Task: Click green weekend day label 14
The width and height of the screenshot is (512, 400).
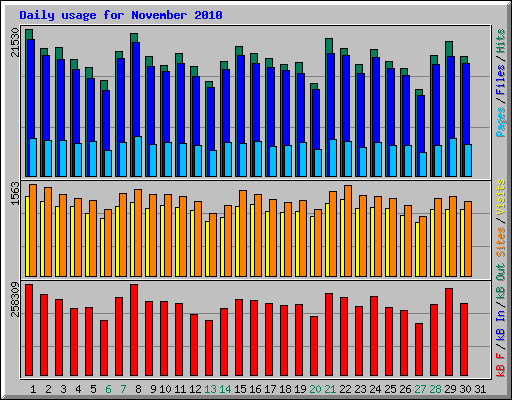Action: (225, 389)
